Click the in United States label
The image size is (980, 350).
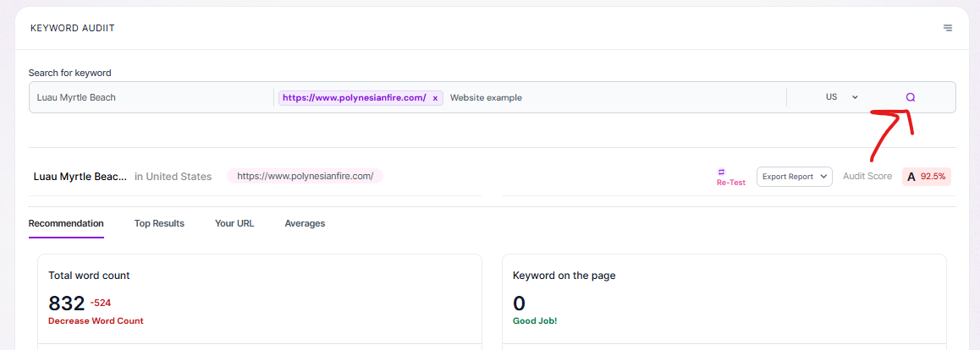pos(173,177)
